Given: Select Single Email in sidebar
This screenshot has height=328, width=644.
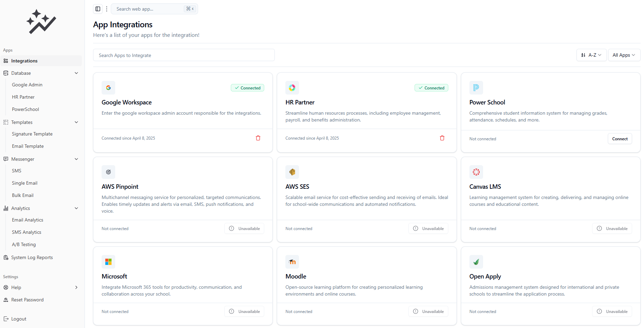Looking at the screenshot, I should [x=25, y=183].
